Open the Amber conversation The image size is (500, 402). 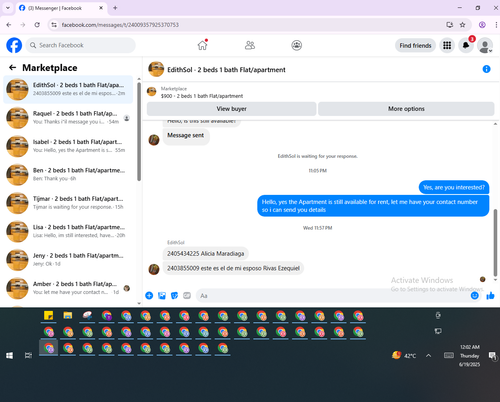point(68,288)
